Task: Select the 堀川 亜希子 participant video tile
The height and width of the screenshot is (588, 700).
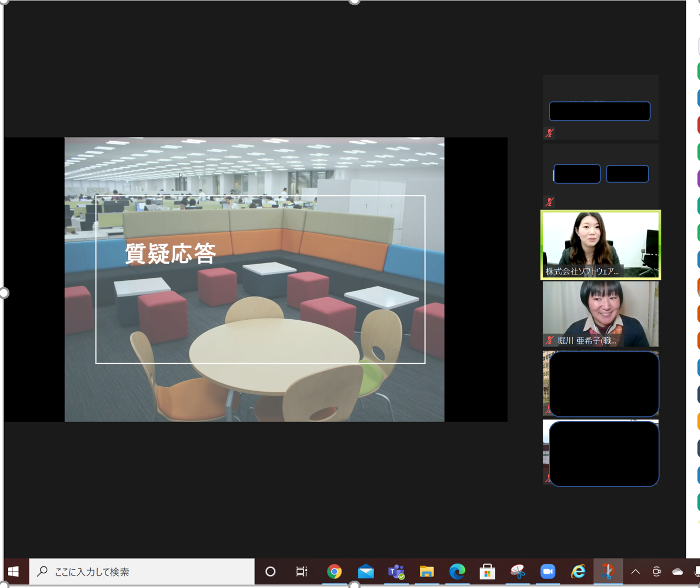Action: pos(601,314)
